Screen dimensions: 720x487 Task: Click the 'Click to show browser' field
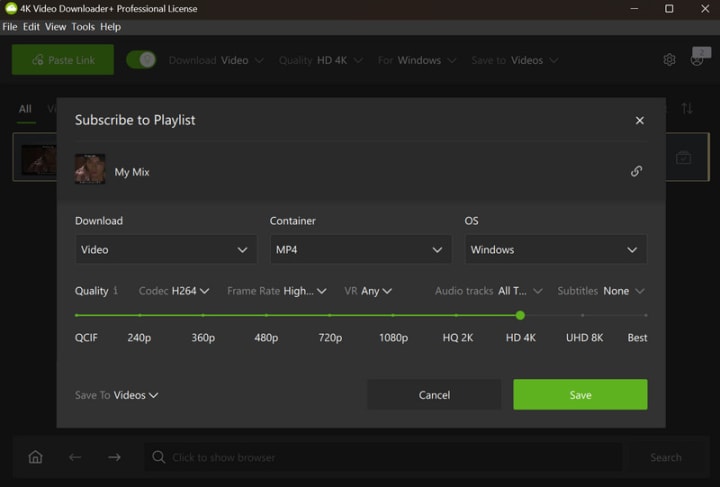click(383, 457)
